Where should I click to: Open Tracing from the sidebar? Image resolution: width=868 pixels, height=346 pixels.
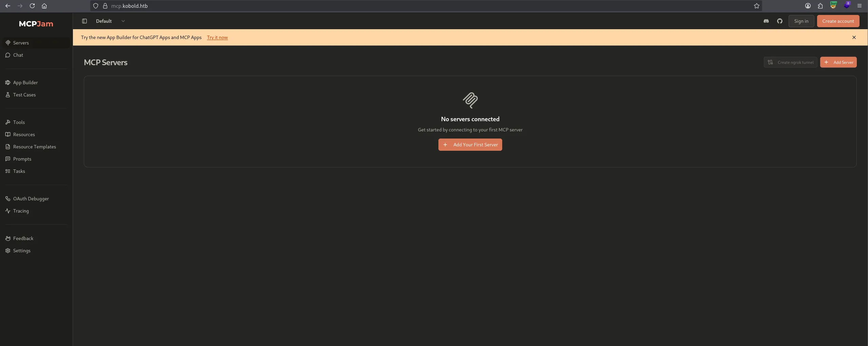tap(21, 211)
